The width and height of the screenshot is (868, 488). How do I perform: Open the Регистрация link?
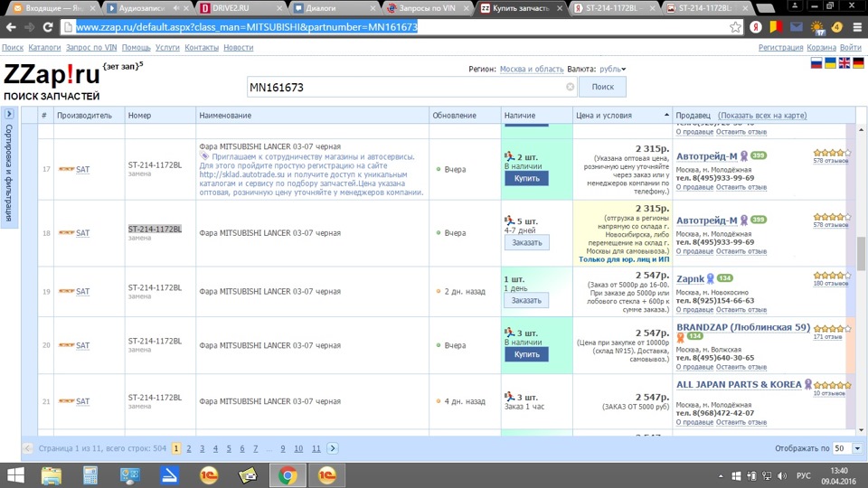tap(780, 48)
